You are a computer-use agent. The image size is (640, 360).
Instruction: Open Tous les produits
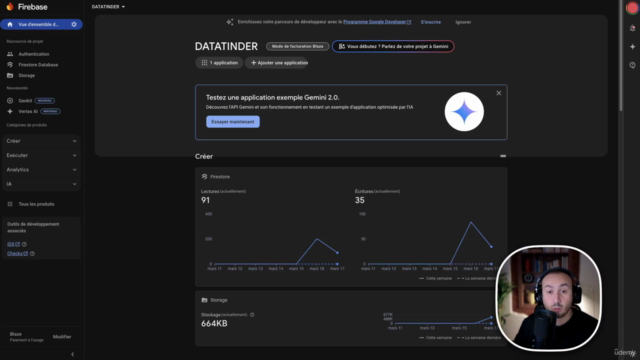point(36,204)
